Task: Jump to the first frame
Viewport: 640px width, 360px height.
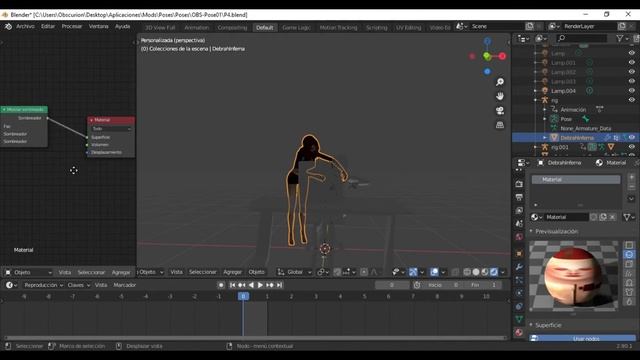Action: (x=232, y=285)
